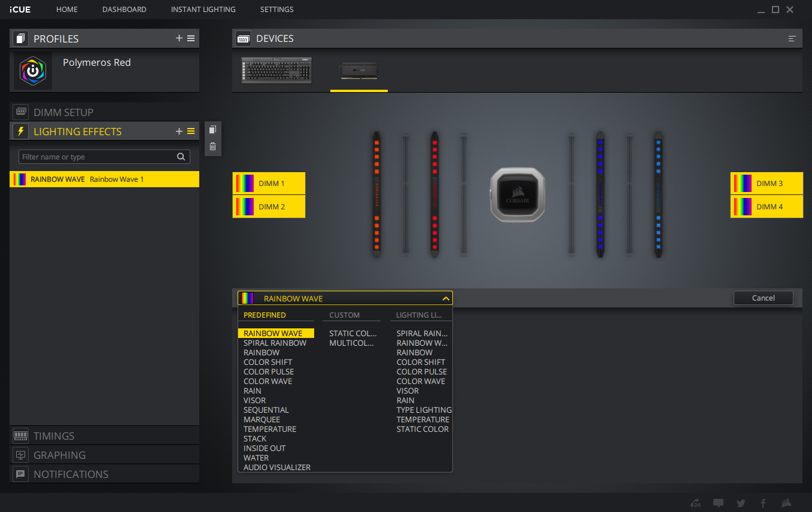Delete lighting effect with trash icon

212,147
